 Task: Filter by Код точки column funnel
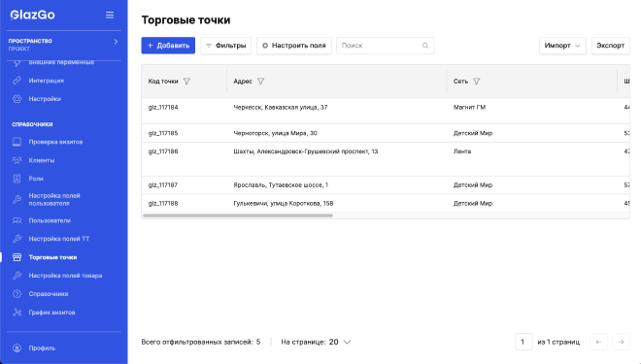pos(186,82)
